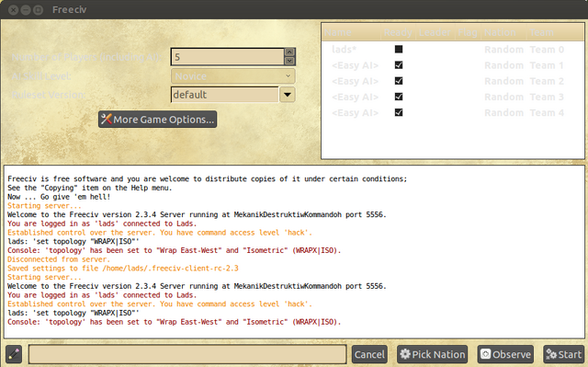Close the Freeciv window
Screen dimensions: 588x367
click(x=14, y=10)
